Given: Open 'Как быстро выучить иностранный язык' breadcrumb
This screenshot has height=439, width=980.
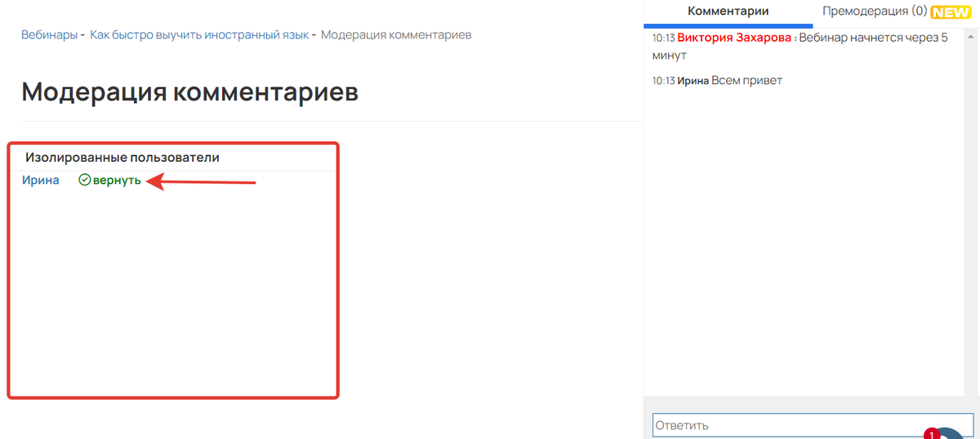Looking at the screenshot, I should pos(199,35).
